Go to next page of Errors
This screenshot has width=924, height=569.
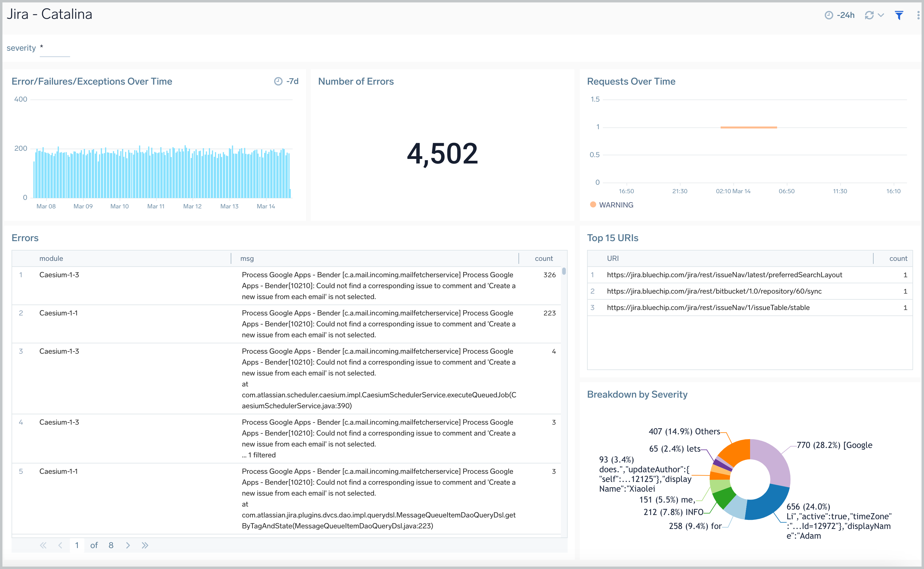tap(128, 545)
